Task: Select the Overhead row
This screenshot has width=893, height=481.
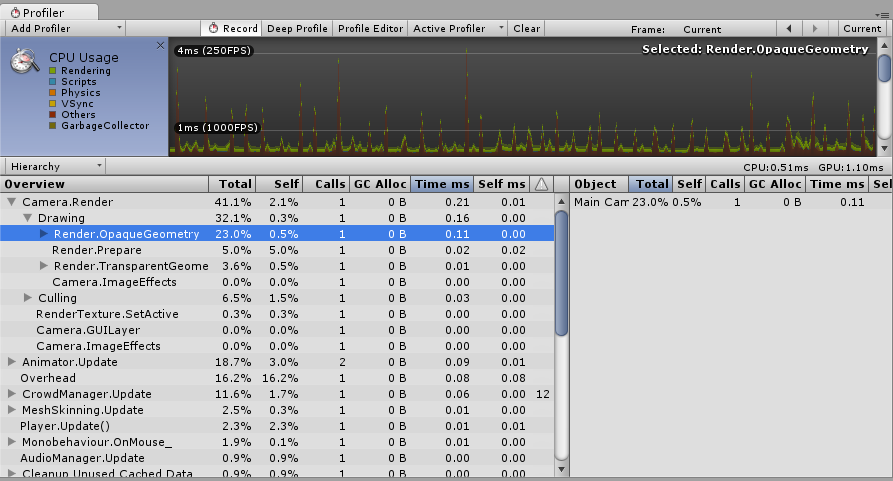Action: (277, 377)
